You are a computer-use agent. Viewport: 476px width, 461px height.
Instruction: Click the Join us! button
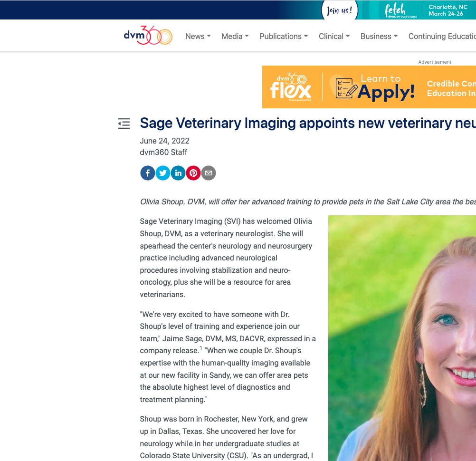pyautogui.click(x=340, y=10)
